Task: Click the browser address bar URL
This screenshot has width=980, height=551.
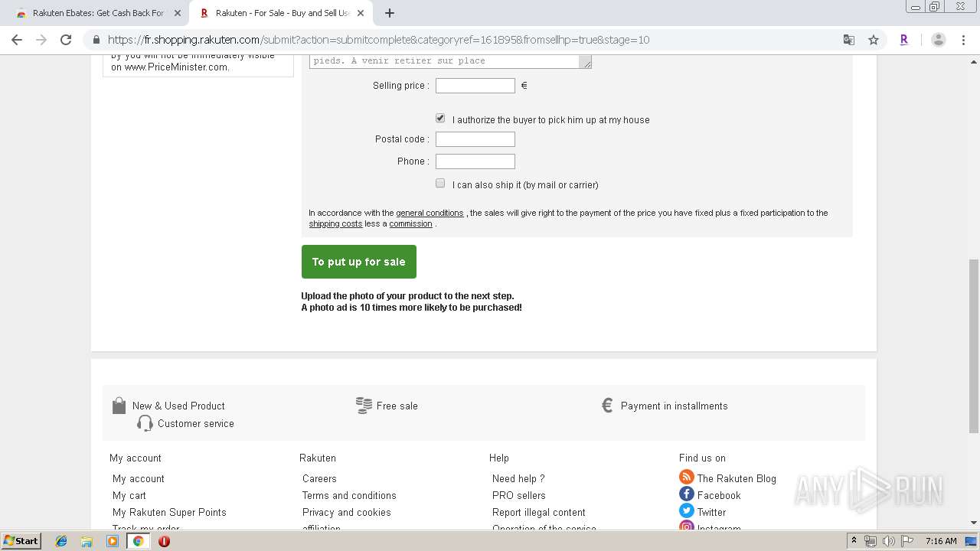Action: point(378,40)
